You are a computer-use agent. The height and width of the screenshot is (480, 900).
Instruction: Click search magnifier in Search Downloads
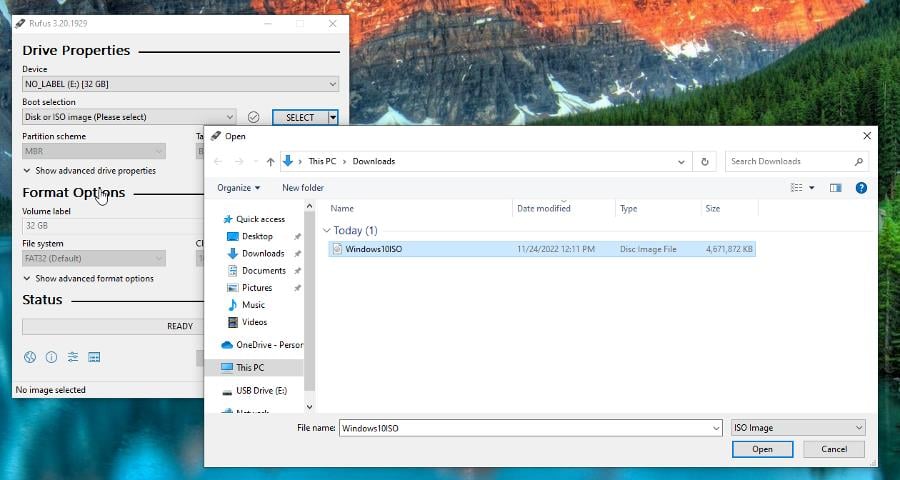(x=859, y=162)
